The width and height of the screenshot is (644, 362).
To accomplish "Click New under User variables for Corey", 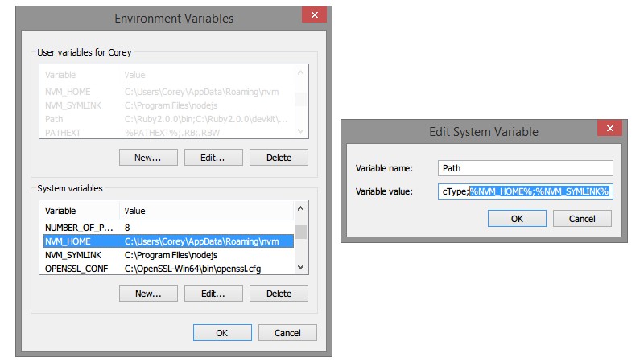I will 148,158.
